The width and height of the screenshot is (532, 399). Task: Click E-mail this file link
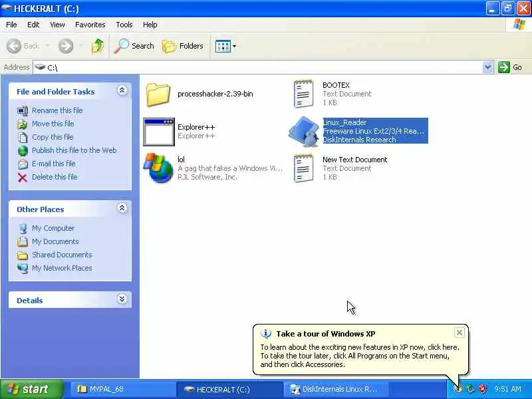[x=54, y=164]
